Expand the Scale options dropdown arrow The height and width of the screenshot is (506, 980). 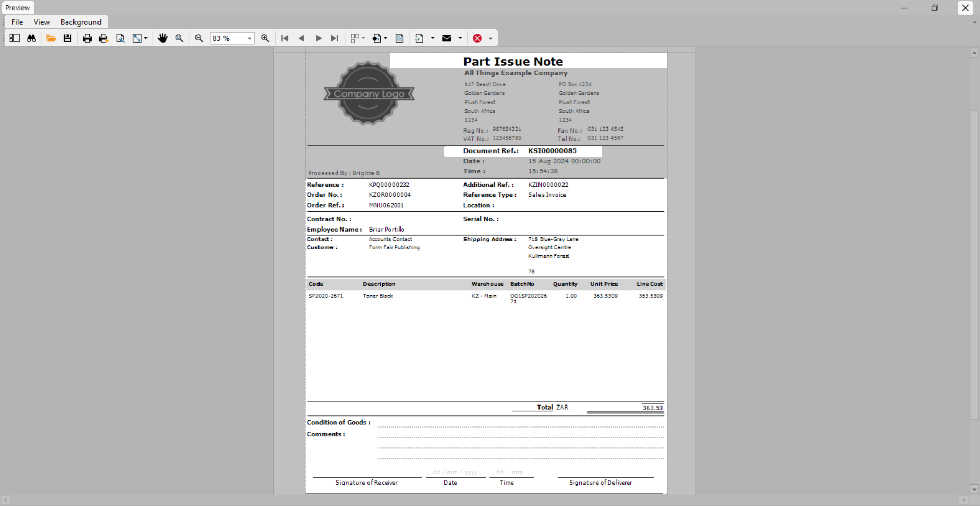[146, 38]
